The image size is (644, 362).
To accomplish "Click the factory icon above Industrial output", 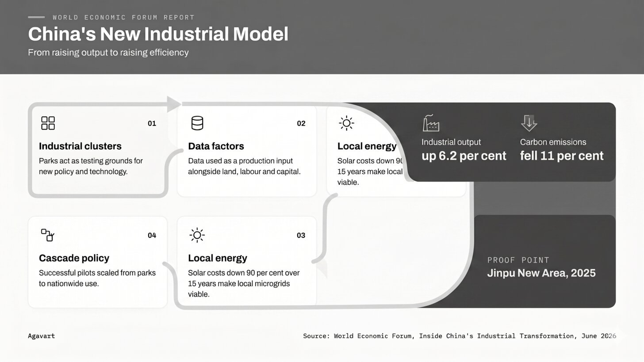I will [x=431, y=123].
